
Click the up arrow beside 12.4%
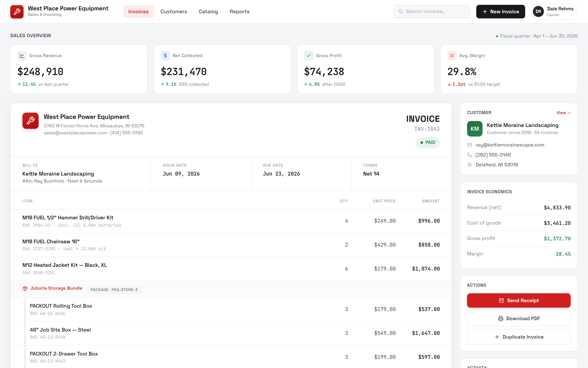[19, 84]
